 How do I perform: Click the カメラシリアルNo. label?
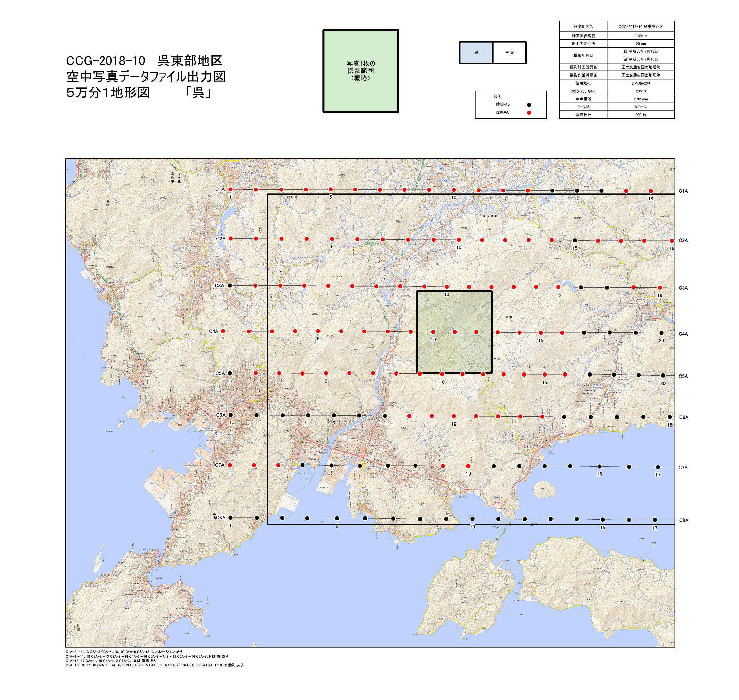pyautogui.click(x=583, y=91)
